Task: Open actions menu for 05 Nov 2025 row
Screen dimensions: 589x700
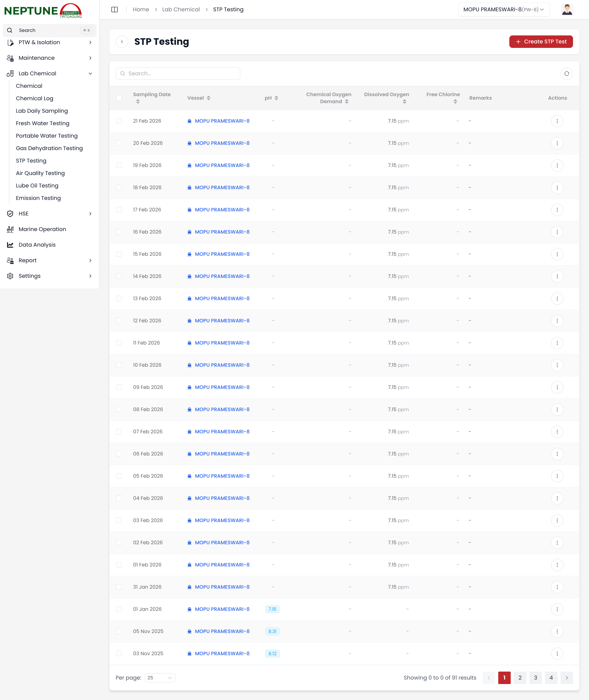Action: 557,631
